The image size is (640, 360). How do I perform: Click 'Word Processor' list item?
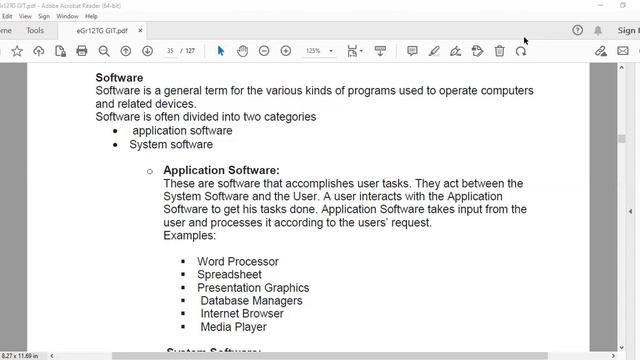pyautogui.click(x=238, y=262)
